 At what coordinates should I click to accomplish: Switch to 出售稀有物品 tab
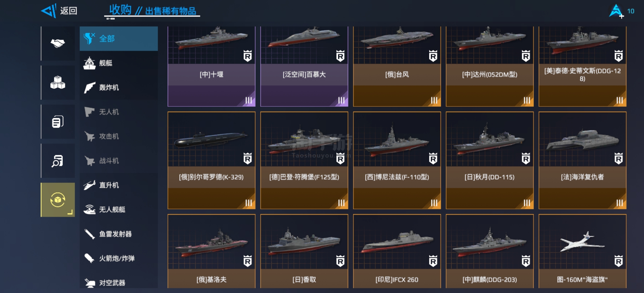(x=171, y=11)
